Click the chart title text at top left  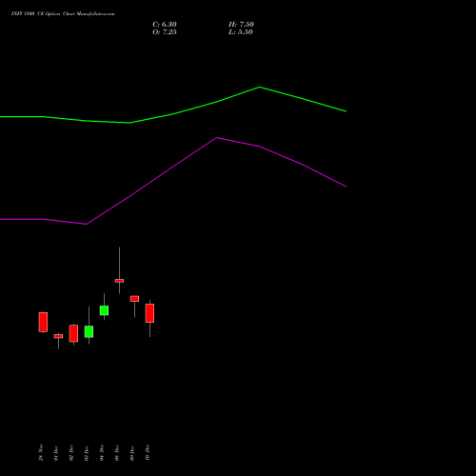point(63,14)
